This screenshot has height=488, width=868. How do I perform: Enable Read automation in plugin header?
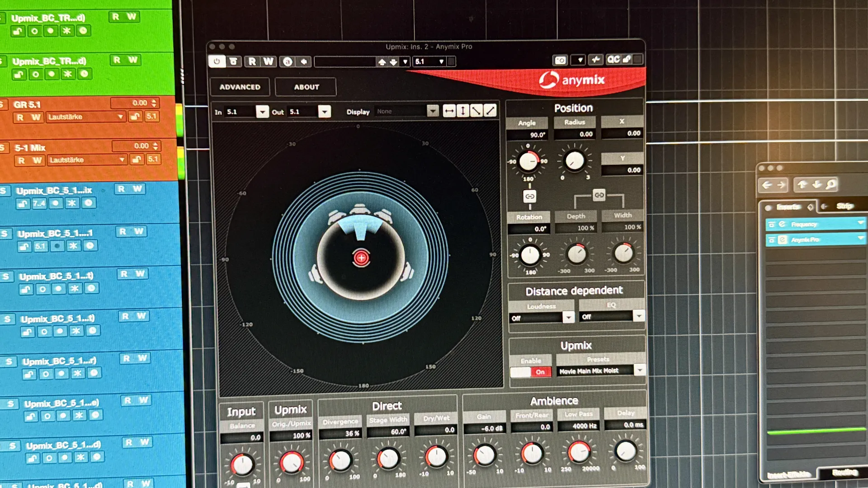coord(252,61)
